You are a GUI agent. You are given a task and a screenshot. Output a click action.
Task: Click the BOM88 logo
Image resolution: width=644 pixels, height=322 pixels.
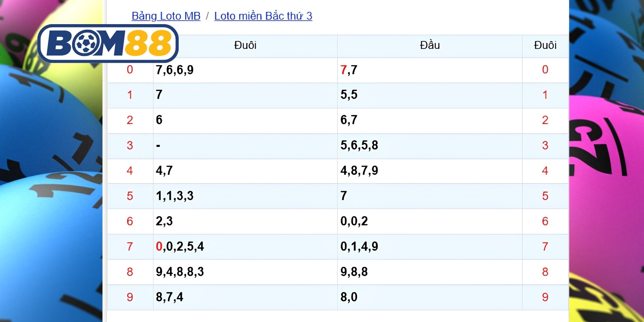click(108, 43)
